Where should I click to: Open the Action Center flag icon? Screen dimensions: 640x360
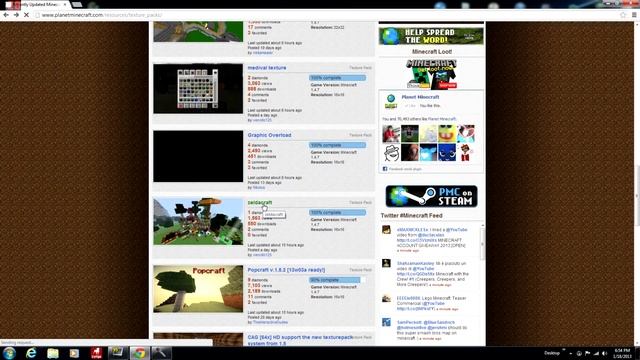(x=588, y=353)
